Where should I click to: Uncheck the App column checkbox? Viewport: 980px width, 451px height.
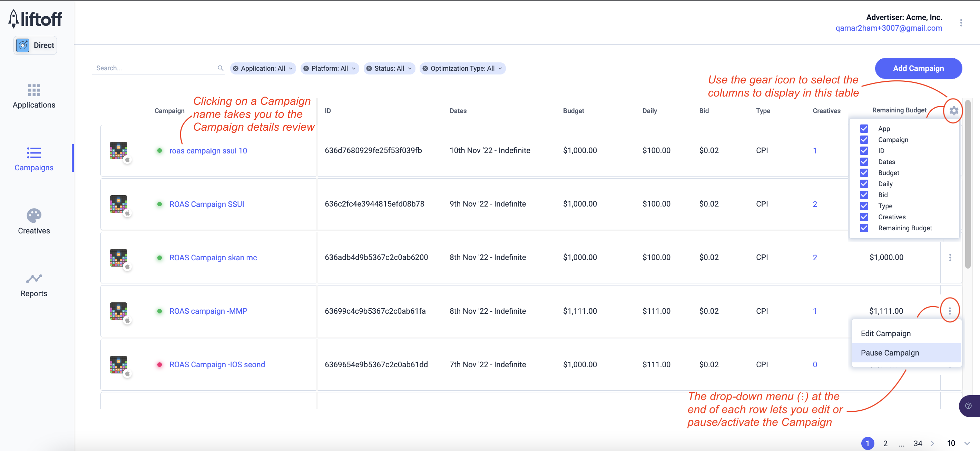click(864, 129)
